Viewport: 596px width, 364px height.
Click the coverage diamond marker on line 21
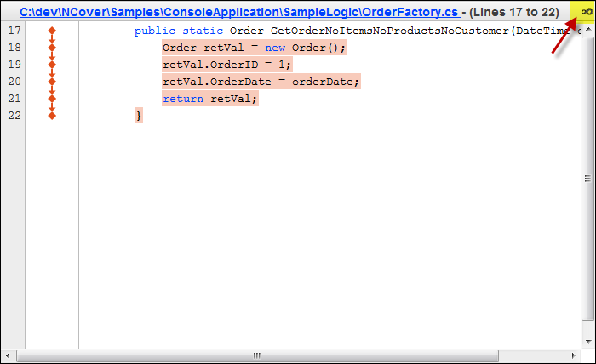point(52,99)
